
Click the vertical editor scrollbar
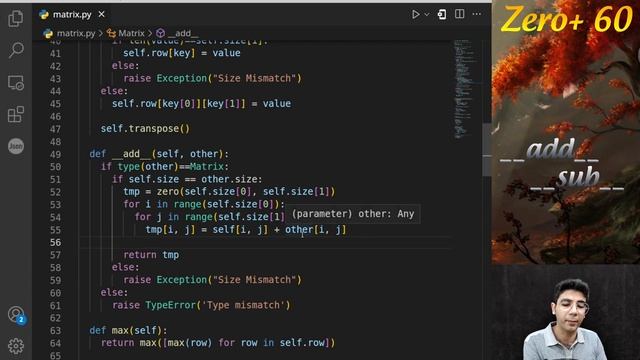point(487,149)
